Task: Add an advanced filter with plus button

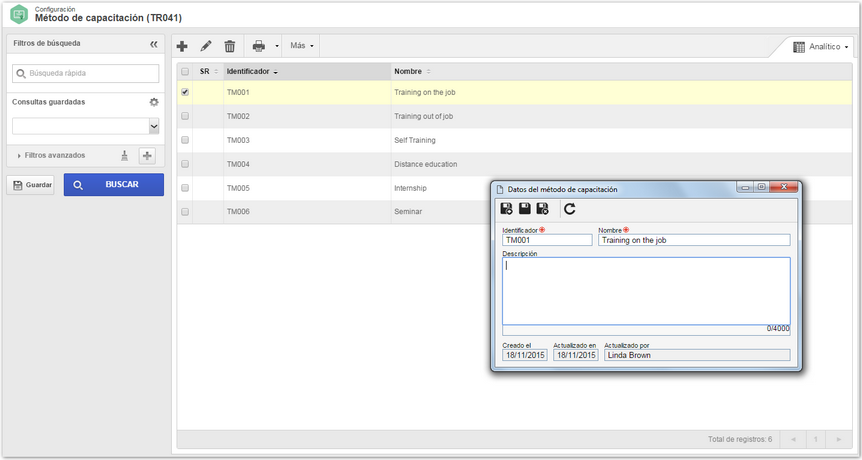Action: [x=147, y=156]
